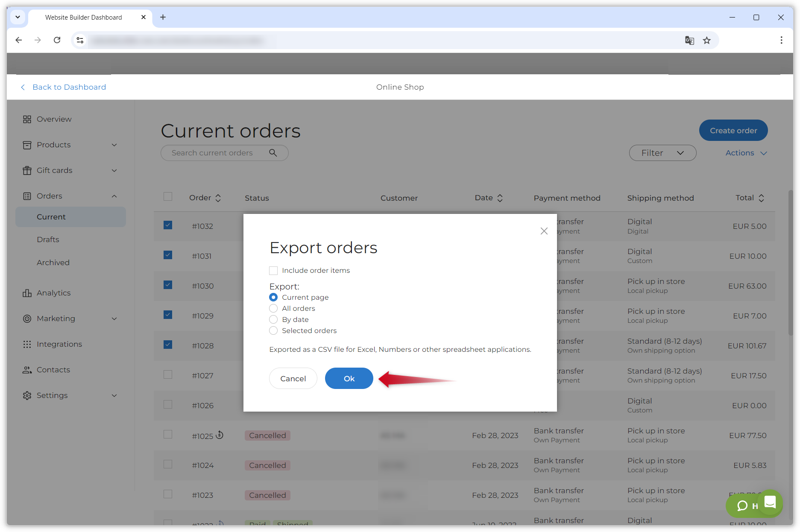Uncheck the order #1028 row checkbox

[x=167, y=344]
